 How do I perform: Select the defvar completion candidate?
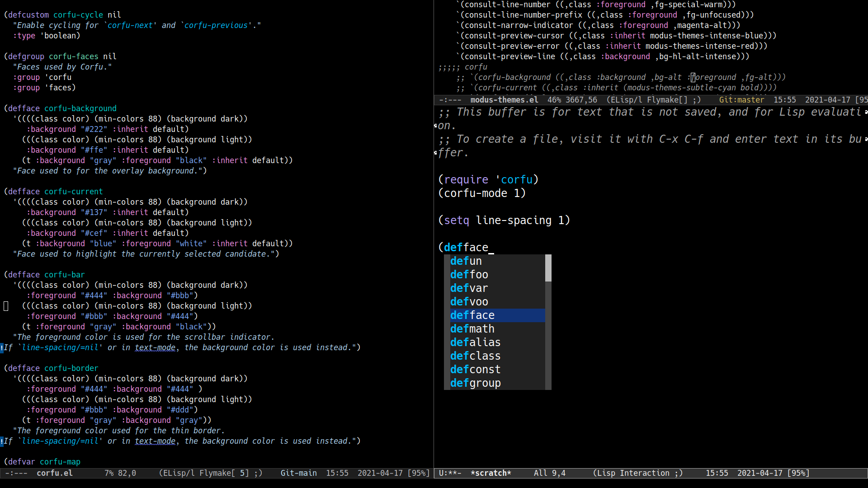469,288
